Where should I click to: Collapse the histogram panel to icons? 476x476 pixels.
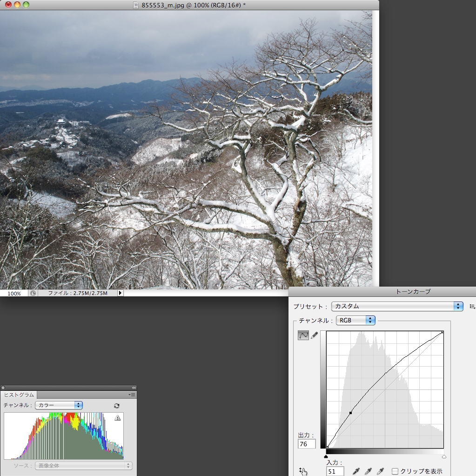(x=134, y=388)
